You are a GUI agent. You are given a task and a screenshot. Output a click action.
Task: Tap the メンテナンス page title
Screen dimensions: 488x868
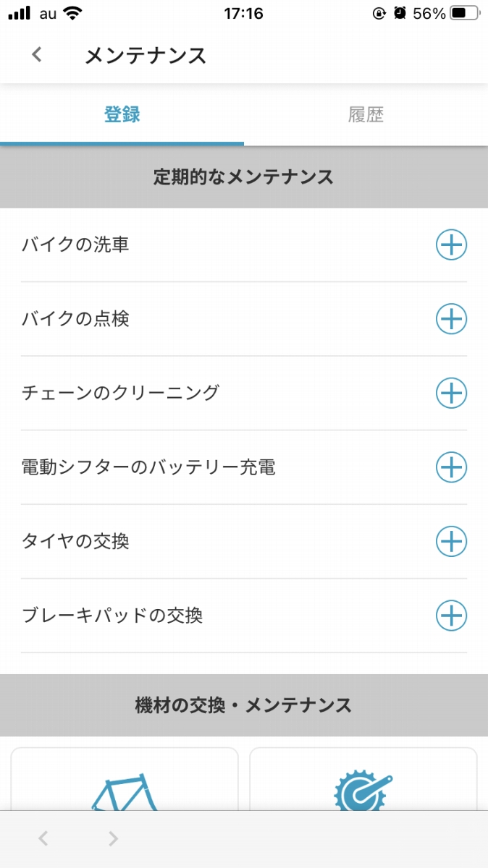[146, 56]
